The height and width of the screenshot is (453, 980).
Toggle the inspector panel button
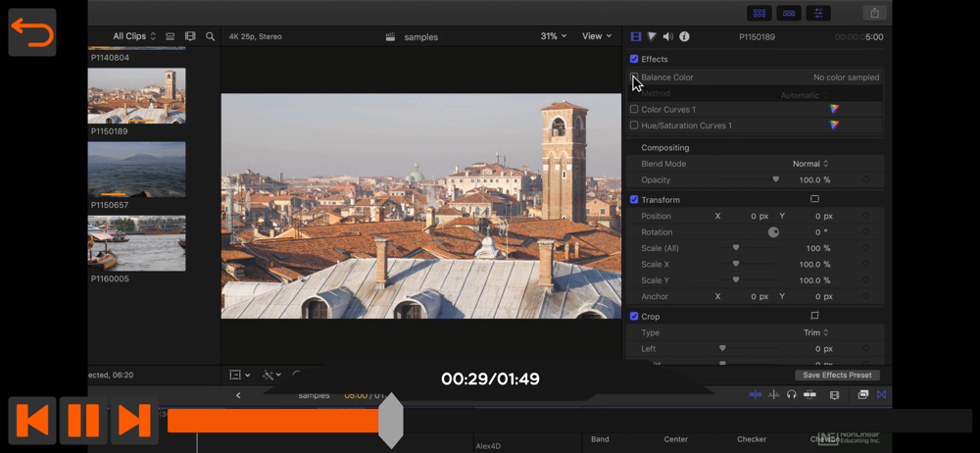pyautogui.click(x=818, y=13)
